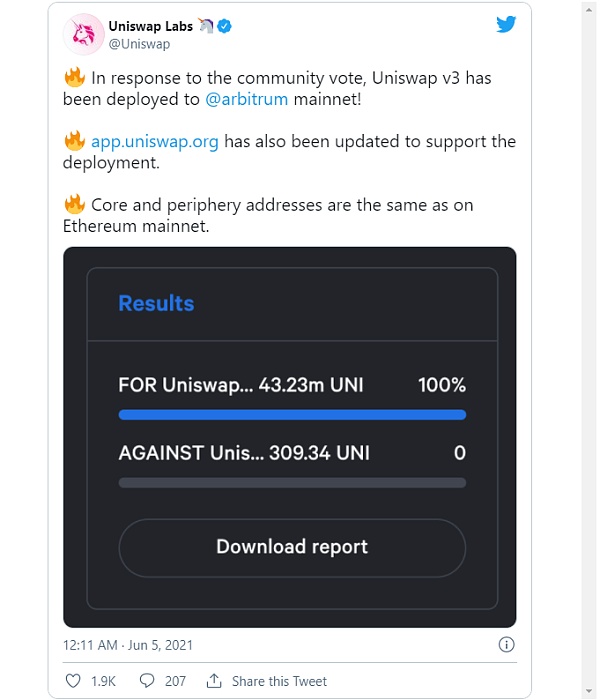This screenshot has height=700, width=600.
Task: Open the tweet info circle icon
Action: point(506,645)
